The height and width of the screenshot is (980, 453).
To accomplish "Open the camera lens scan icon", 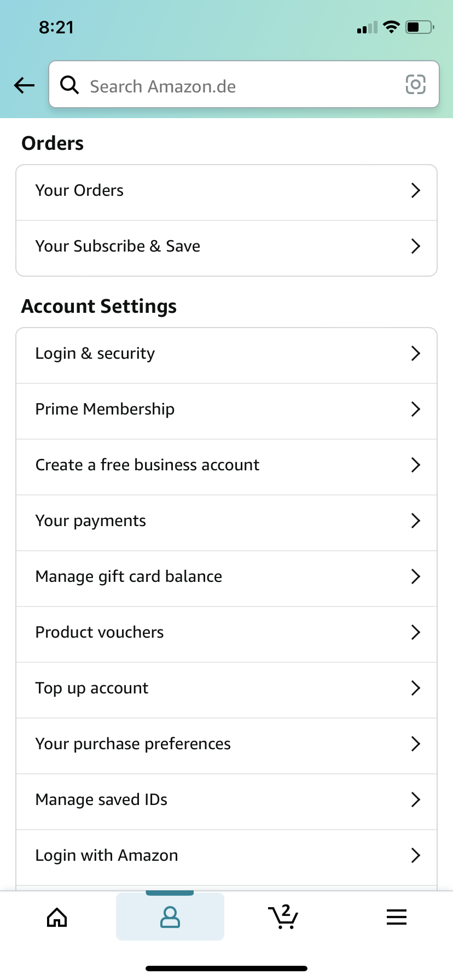I will click(415, 85).
